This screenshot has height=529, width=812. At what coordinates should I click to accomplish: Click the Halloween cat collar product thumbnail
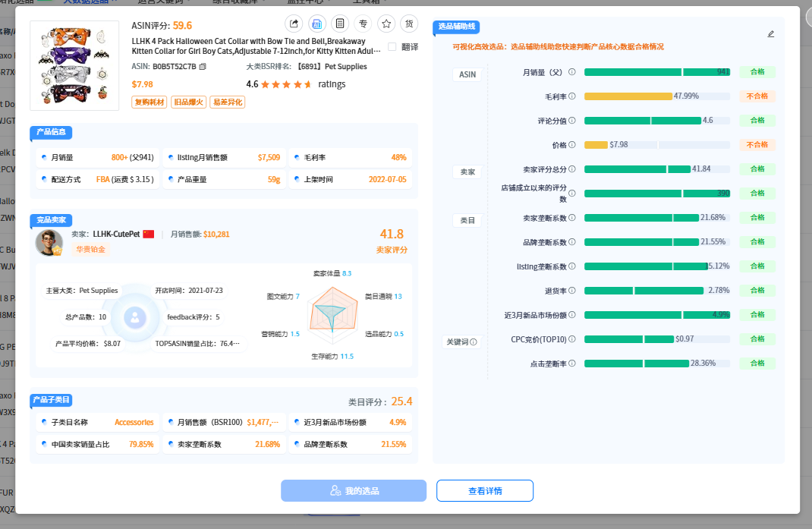(74, 65)
